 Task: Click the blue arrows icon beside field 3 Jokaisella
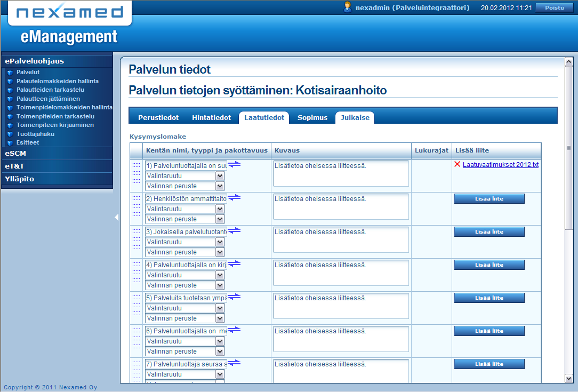click(x=234, y=230)
